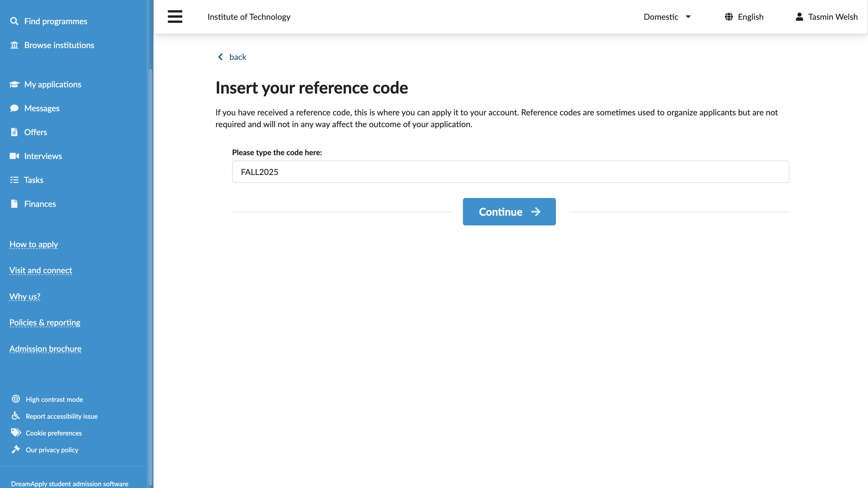The height and width of the screenshot is (488, 868).
Task: Open the Why us? link
Action: tap(25, 297)
